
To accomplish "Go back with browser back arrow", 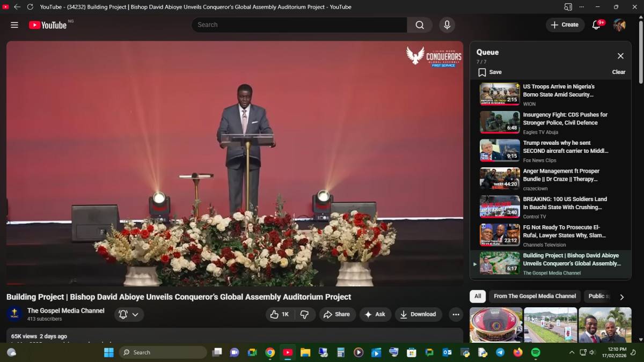I will (x=17, y=7).
